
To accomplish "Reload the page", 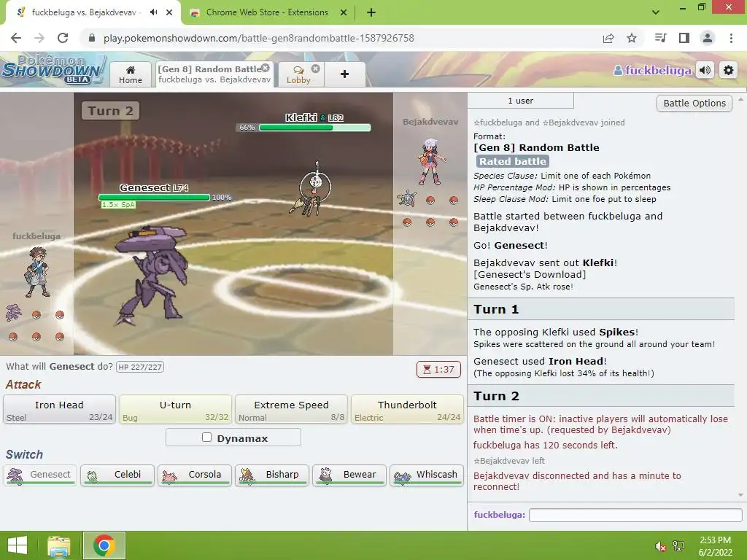I will point(63,38).
